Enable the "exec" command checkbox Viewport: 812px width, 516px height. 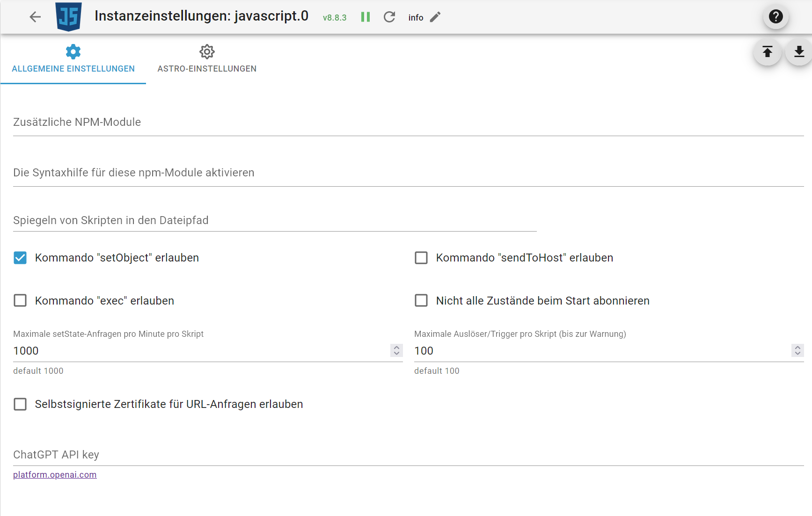point(20,301)
